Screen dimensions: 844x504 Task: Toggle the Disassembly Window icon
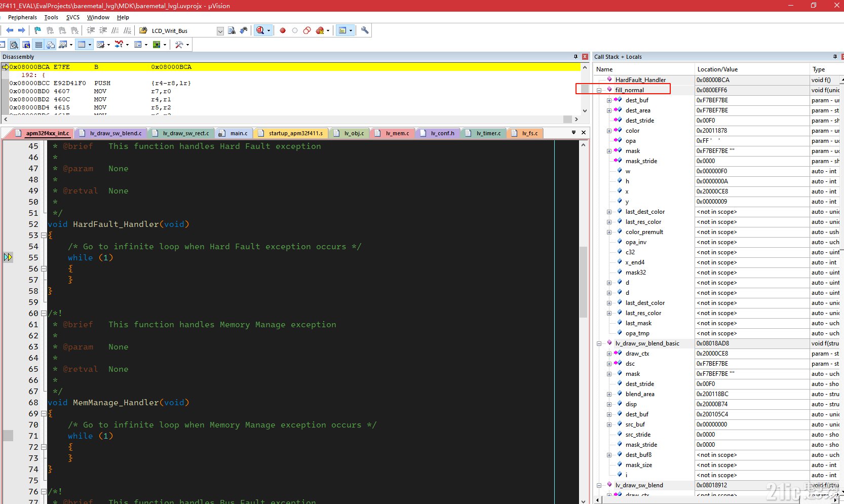point(14,45)
